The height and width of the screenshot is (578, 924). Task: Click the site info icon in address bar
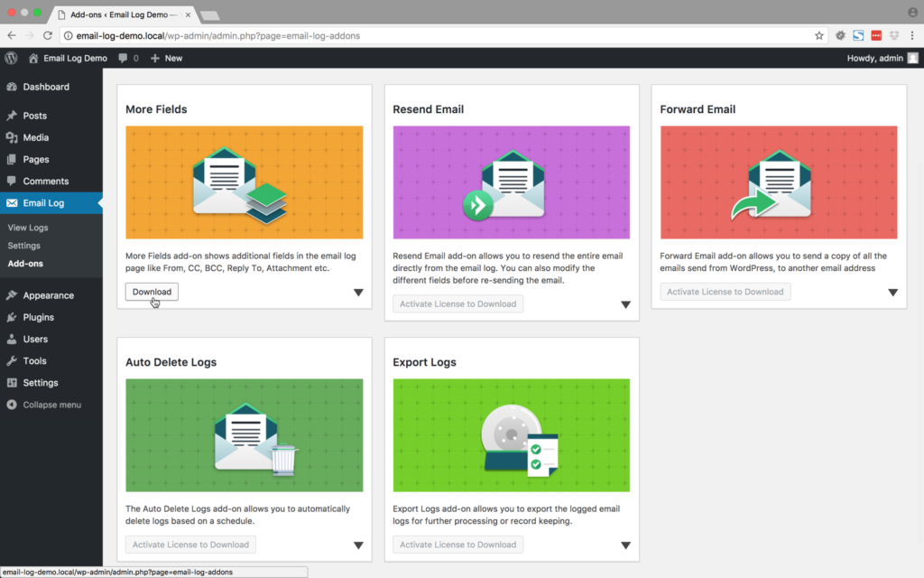[69, 35]
